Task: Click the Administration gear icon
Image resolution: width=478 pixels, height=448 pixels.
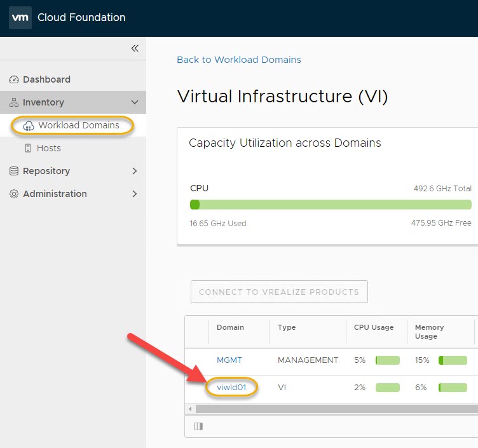Action: [x=14, y=194]
